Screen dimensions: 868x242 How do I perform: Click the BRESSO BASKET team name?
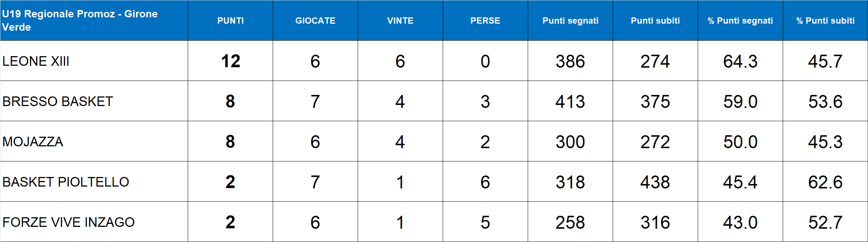click(x=58, y=101)
